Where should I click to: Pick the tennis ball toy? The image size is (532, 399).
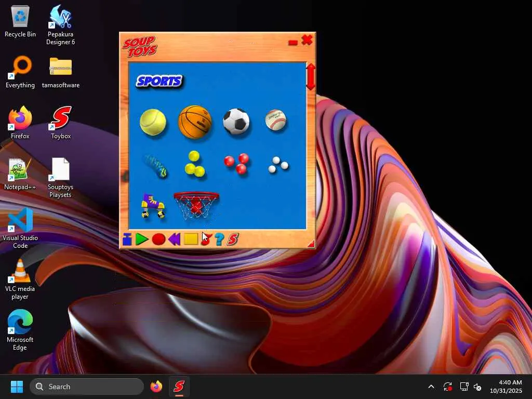click(x=153, y=122)
